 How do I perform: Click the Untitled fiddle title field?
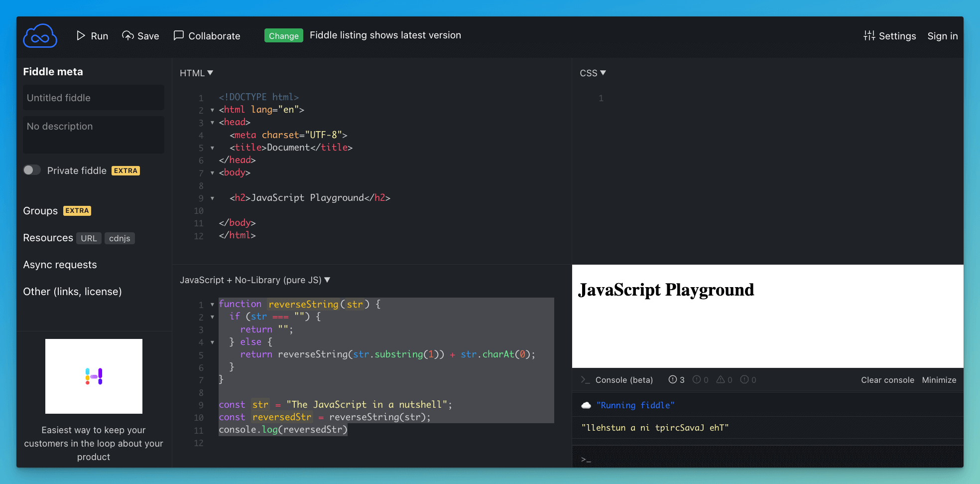pos(93,98)
